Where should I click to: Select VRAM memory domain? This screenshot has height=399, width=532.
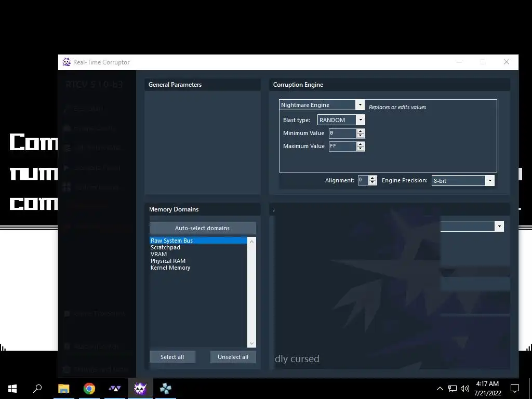pos(198,254)
